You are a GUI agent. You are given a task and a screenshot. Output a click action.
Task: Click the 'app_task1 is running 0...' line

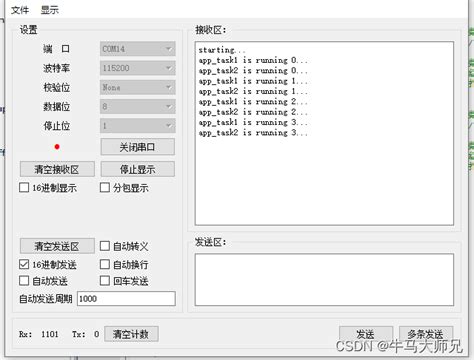point(253,60)
